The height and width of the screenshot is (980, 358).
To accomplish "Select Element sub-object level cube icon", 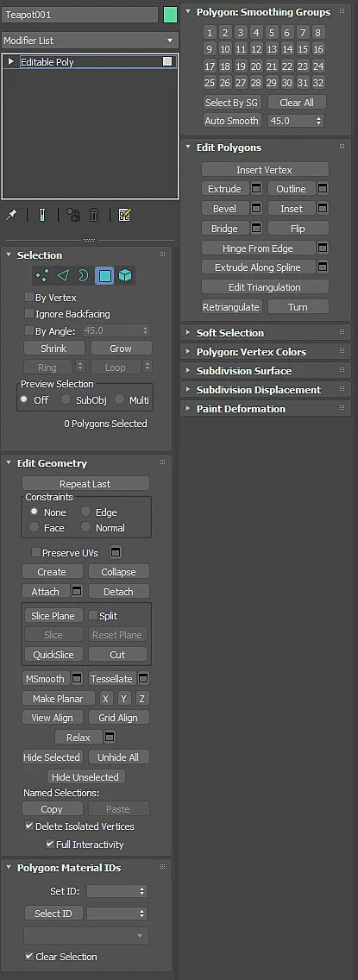I will coord(125,276).
